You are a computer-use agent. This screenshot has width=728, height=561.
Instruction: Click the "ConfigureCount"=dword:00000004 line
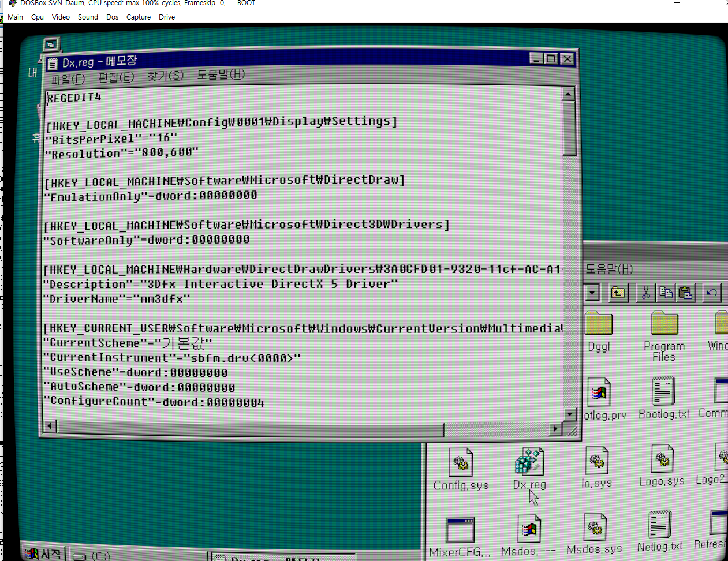coord(154,402)
